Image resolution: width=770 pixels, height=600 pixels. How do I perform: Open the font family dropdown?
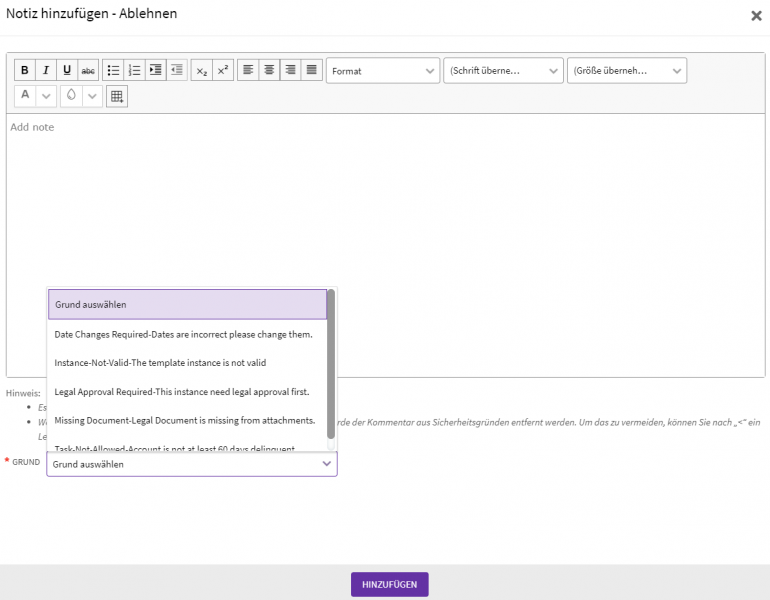(x=503, y=71)
